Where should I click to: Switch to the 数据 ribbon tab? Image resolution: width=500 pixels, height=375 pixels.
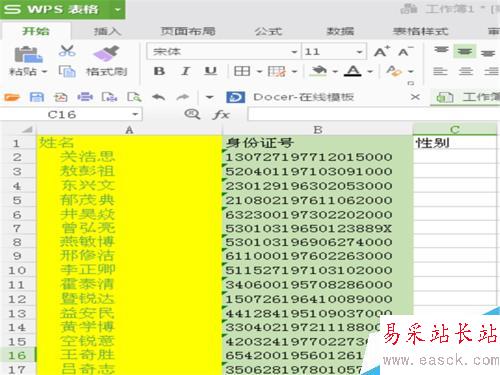(x=340, y=31)
